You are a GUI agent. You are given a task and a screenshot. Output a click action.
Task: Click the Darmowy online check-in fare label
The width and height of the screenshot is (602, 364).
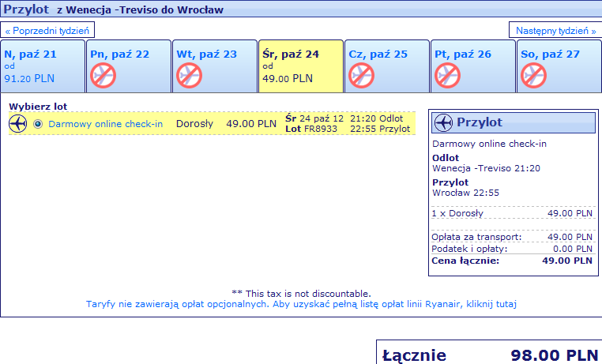(x=104, y=124)
